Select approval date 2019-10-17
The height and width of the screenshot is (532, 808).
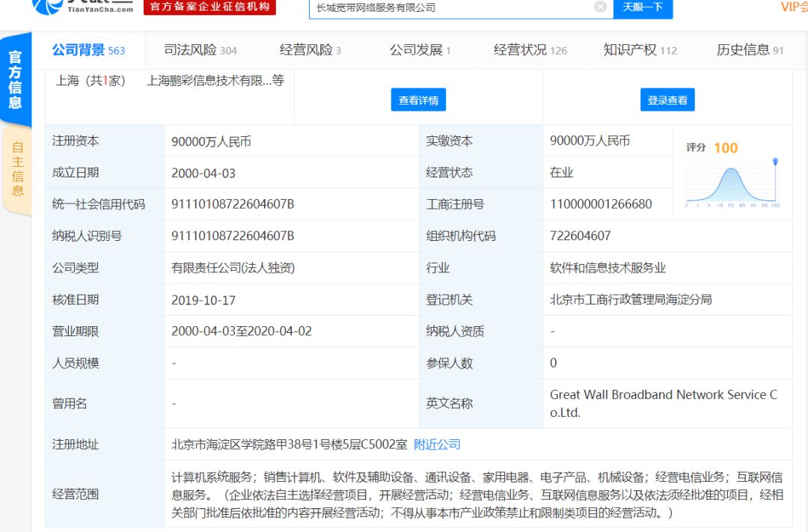pyautogui.click(x=203, y=300)
